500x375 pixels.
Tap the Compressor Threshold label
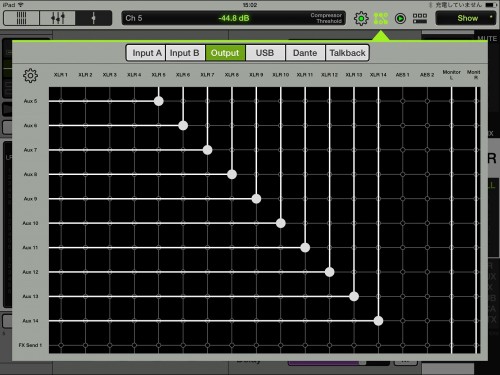326,18
